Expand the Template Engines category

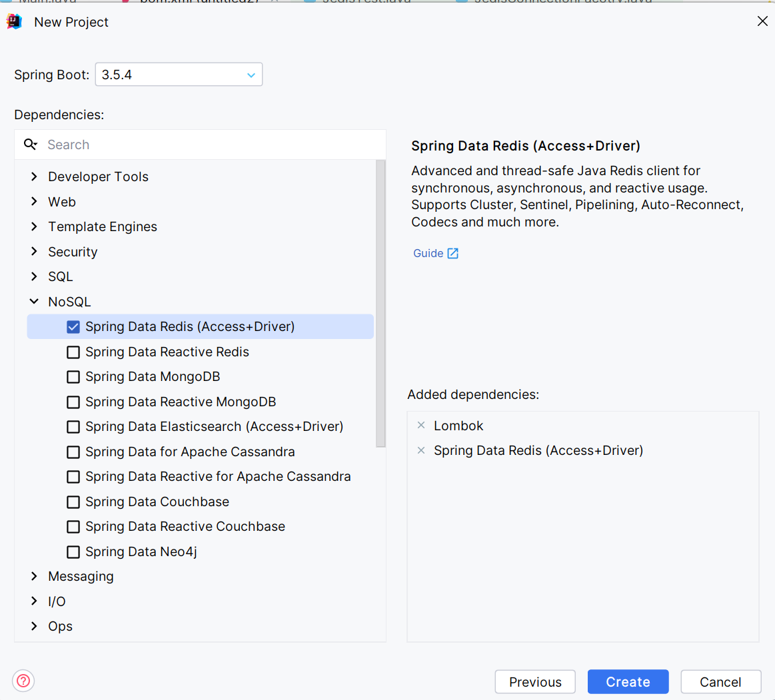click(x=34, y=226)
